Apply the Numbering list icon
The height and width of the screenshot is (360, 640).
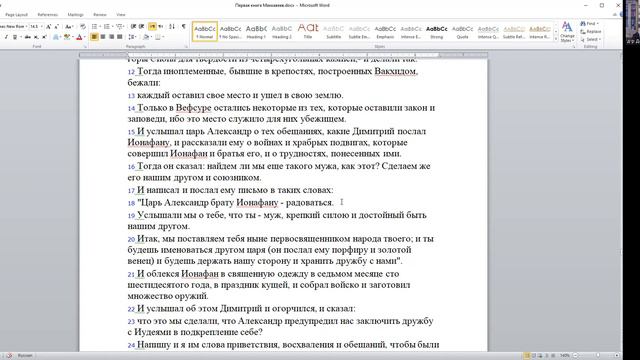coord(107,27)
